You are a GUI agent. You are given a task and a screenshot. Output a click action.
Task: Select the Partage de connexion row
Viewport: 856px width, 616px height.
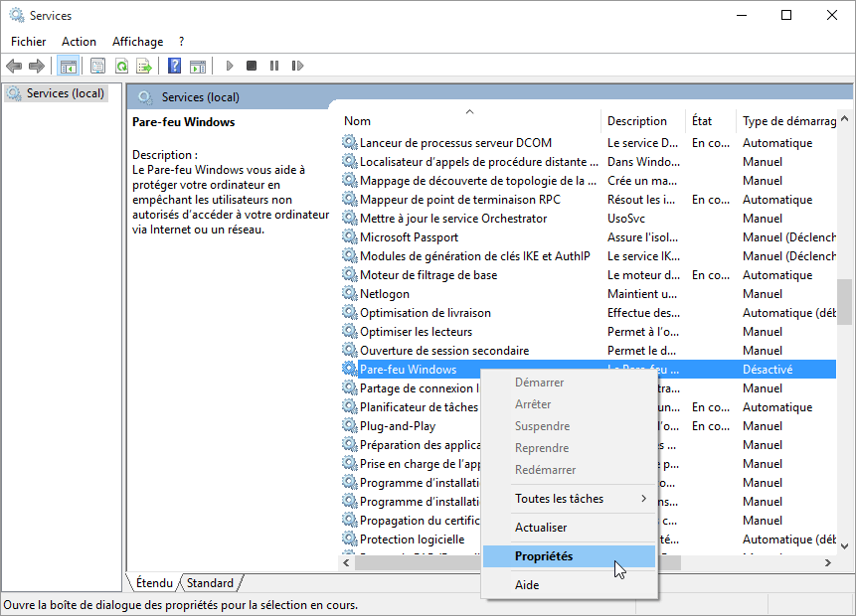[589, 387]
